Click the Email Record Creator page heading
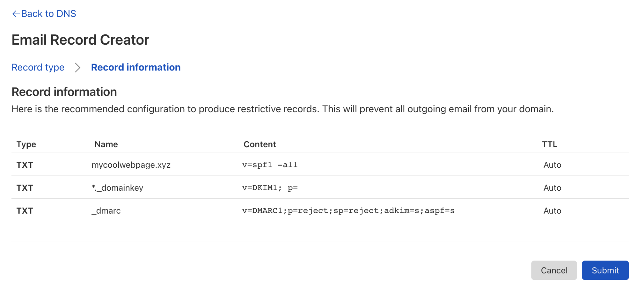The image size is (644, 292). (x=80, y=40)
